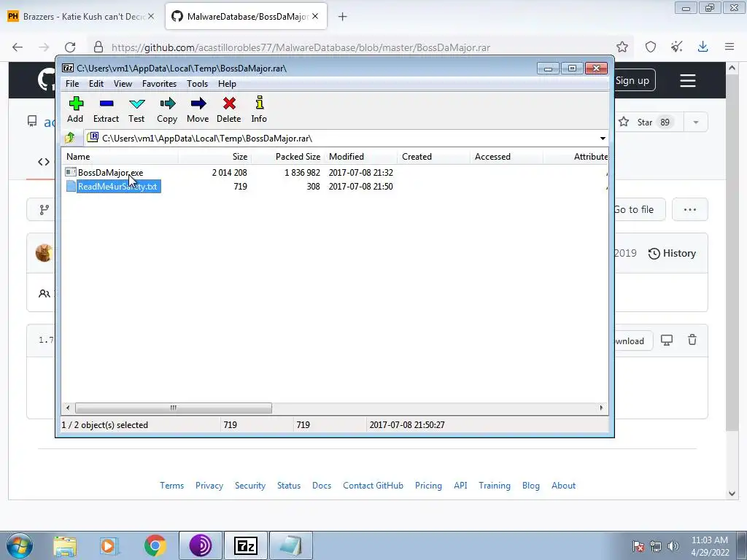Open the Help menu in 7-Zip
The width and height of the screenshot is (747, 560).
coord(228,84)
